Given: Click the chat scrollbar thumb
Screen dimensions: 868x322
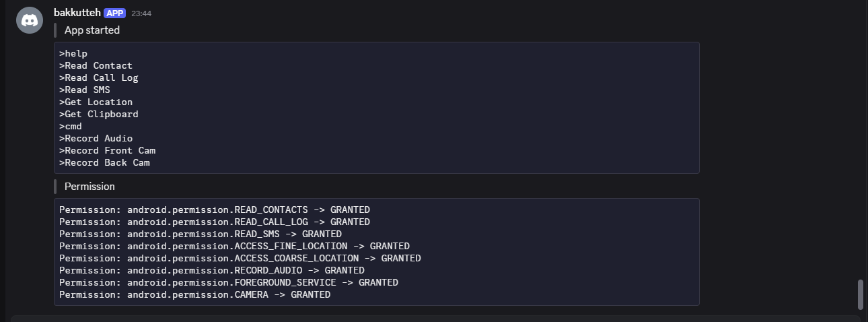Looking at the screenshot, I should coord(860,294).
